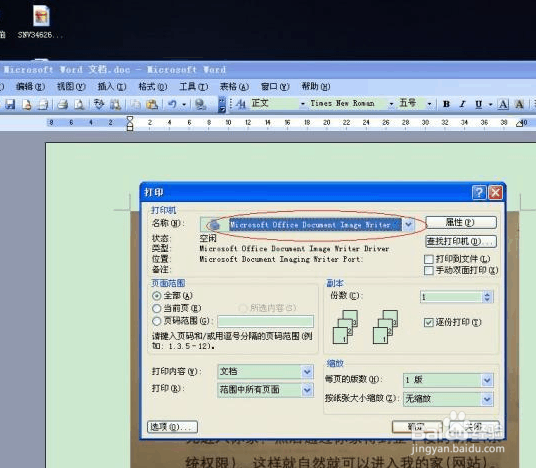The width and height of the screenshot is (536, 468).
Task: Click the Properties (属性) button
Action: click(x=461, y=223)
